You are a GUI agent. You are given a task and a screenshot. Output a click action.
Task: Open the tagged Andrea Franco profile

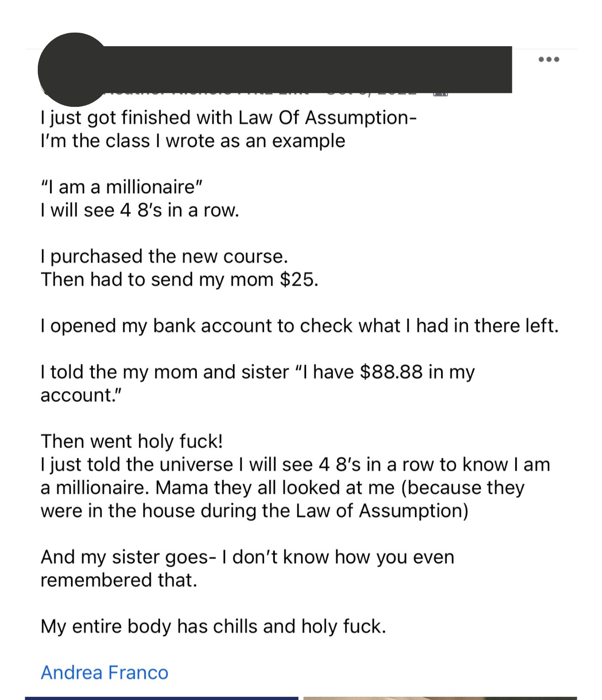pyautogui.click(x=105, y=672)
